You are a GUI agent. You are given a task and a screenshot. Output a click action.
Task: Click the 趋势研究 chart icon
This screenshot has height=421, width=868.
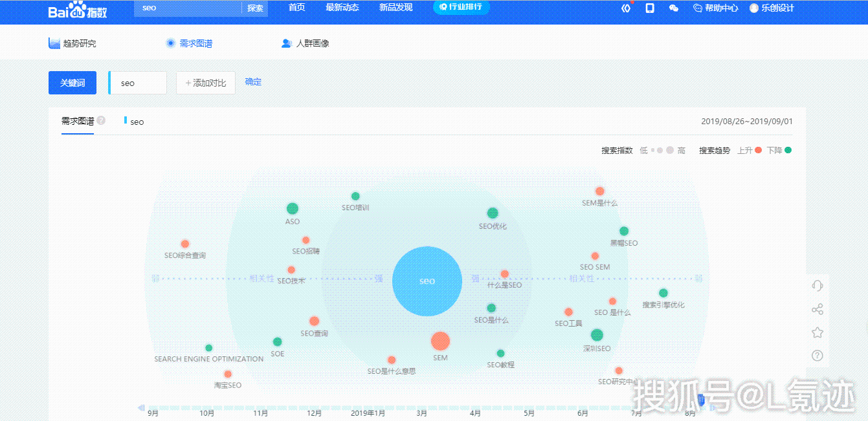[x=54, y=43]
